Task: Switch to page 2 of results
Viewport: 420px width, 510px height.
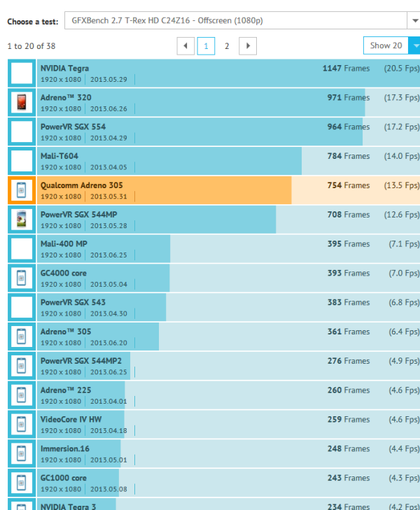Action: pos(227,46)
